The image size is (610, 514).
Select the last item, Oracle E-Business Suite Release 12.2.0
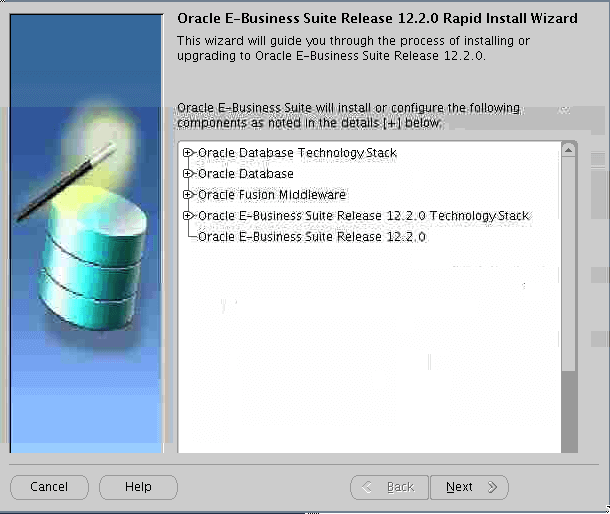tap(312, 237)
